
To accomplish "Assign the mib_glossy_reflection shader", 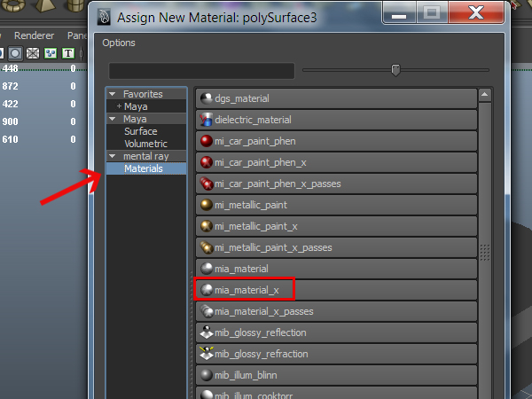I will click(336, 332).
